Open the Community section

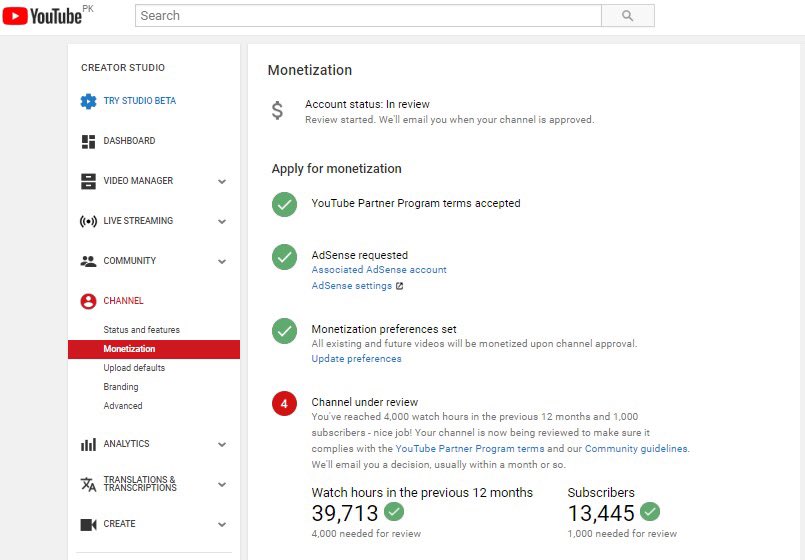(x=129, y=261)
